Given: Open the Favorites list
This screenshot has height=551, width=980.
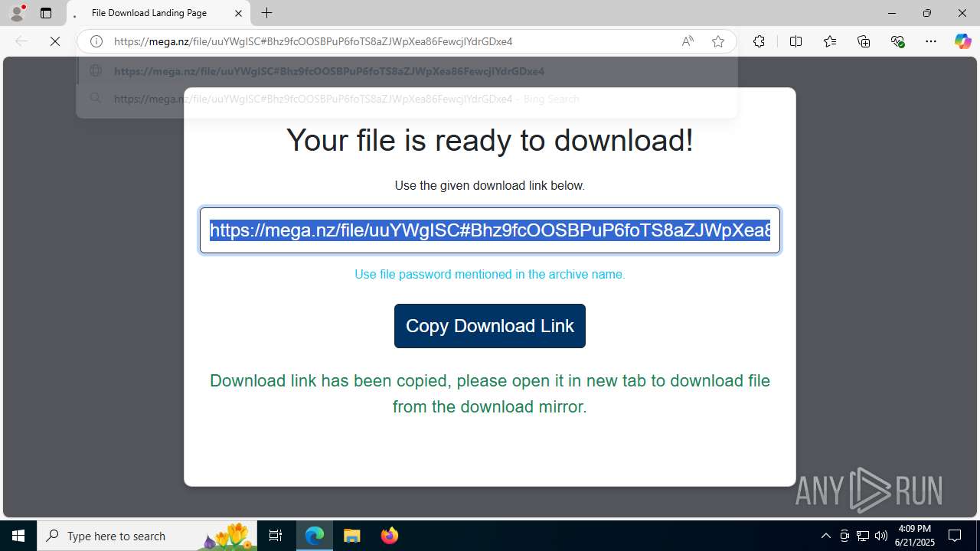Looking at the screenshot, I should tap(830, 41).
